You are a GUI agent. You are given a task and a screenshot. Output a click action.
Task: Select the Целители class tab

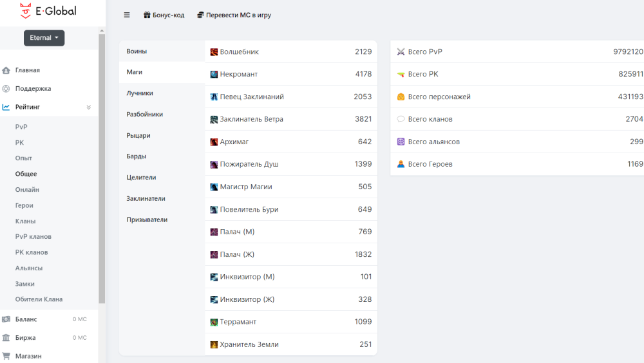click(141, 178)
